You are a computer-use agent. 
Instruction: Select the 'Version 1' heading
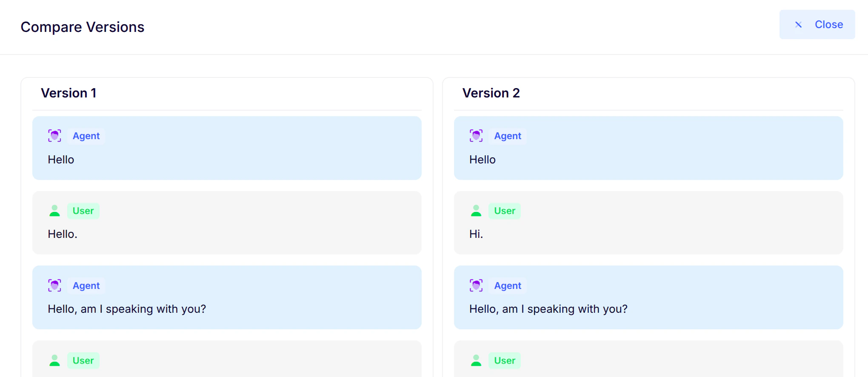click(69, 93)
